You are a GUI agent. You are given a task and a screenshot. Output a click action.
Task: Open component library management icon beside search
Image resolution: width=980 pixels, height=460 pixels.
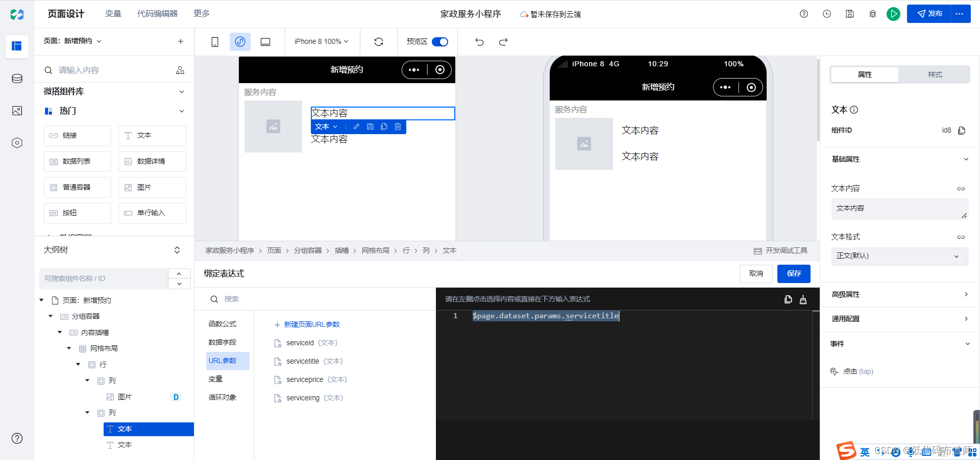click(x=180, y=70)
